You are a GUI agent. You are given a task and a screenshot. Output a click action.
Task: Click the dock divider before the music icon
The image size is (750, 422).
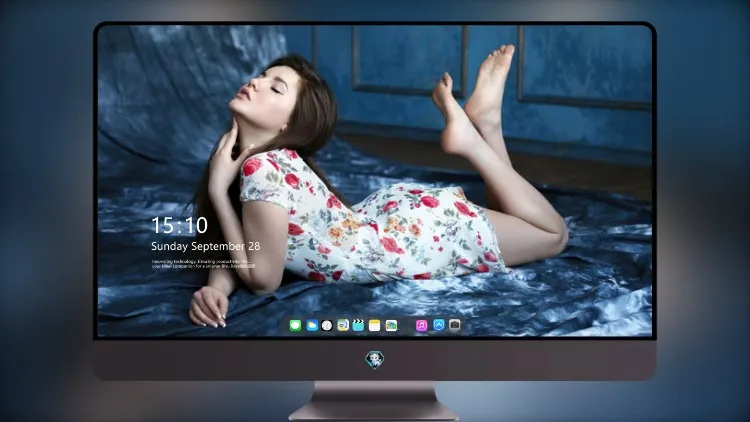[x=407, y=326]
